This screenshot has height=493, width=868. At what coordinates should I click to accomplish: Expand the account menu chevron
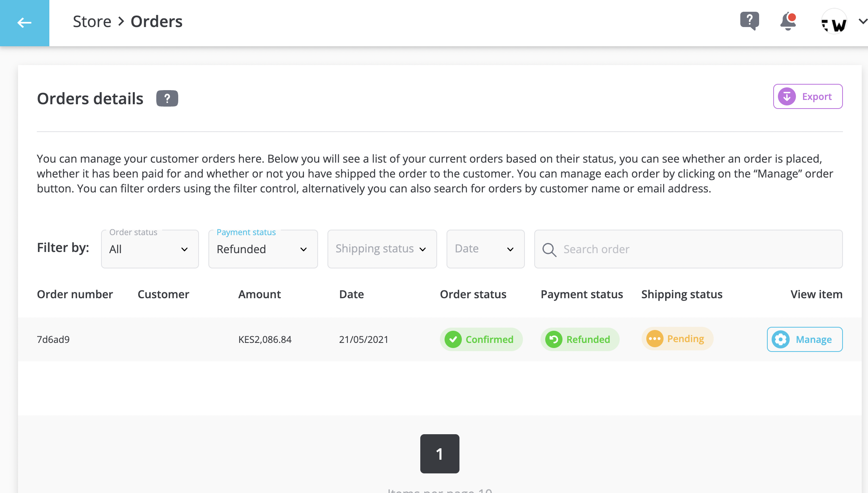point(863,22)
